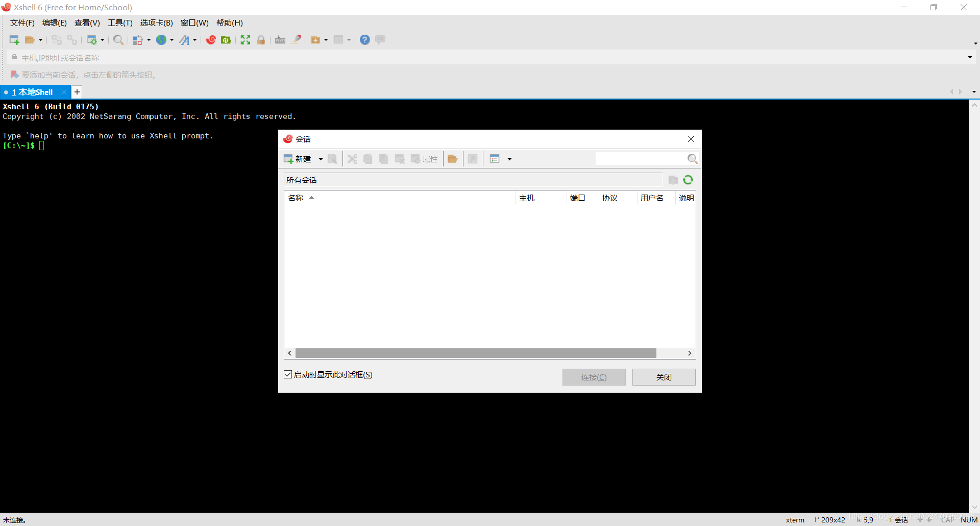Click the padlock lock-screen icon
The image size is (980, 526).
click(x=261, y=40)
